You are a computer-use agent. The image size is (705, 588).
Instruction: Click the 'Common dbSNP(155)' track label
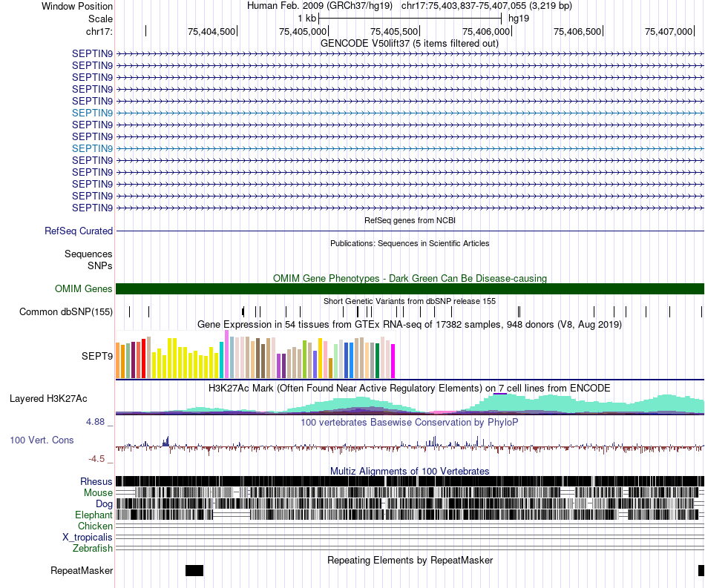click(x=66, y=311)
